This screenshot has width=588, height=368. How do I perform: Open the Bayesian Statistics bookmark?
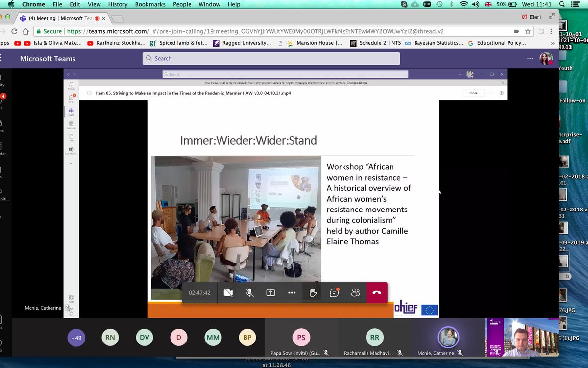434,43
